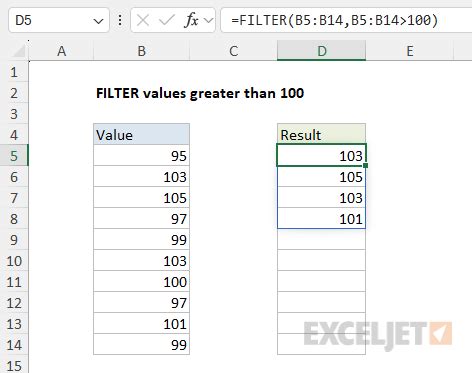The width and height of the screenshot is (472, 373).
Task: Click the Cancel (X) formula button
Action: (x=143, y=20)
